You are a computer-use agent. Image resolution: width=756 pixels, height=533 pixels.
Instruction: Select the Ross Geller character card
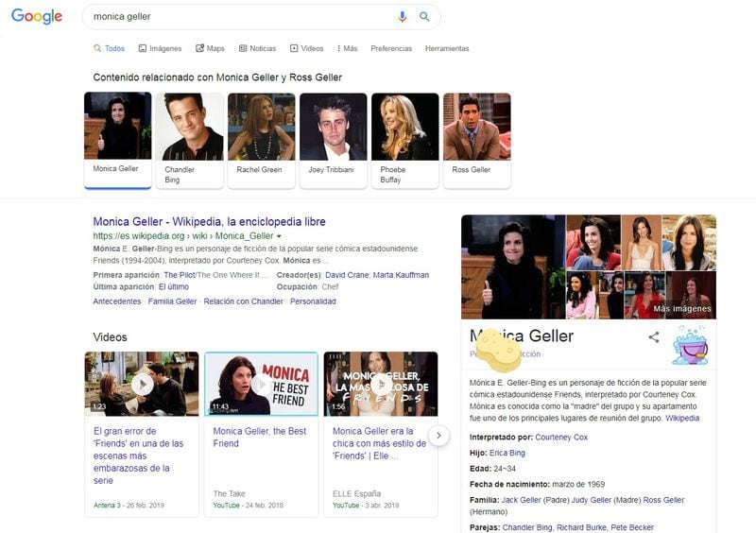477,140
